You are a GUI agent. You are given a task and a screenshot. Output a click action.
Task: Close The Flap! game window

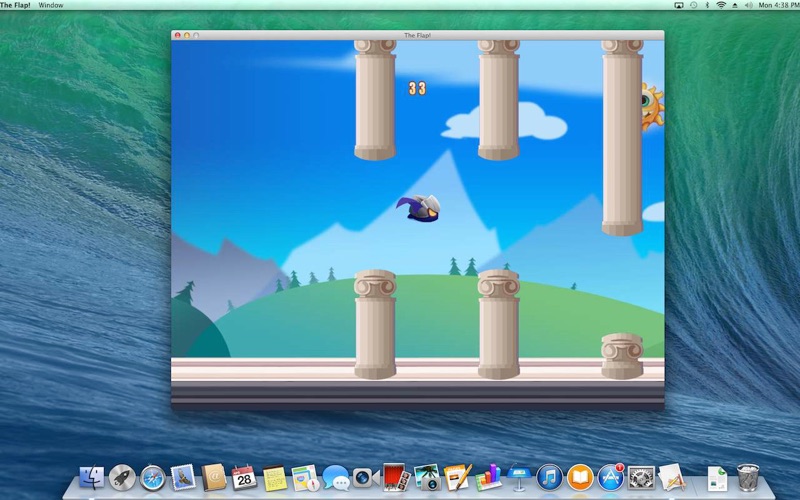pyautogui.click(x=178, y=35)
